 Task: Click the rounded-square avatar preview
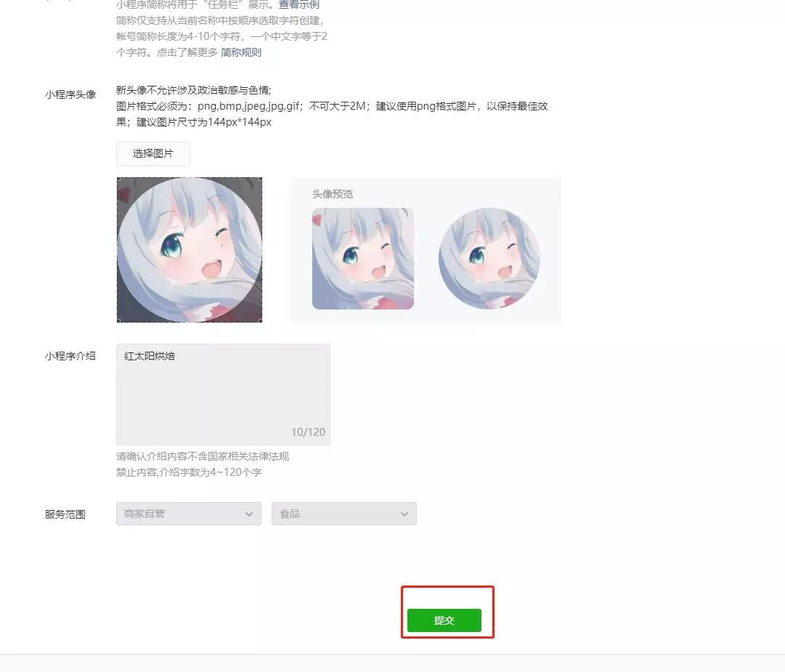click(363, 259)
